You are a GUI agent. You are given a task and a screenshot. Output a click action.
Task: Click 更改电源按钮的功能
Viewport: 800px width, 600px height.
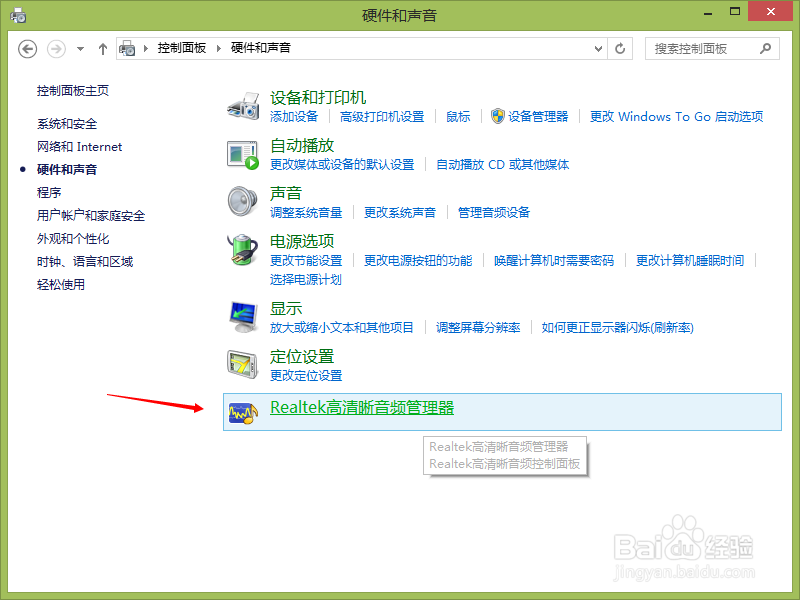pyautogui.click(x=418, y=260)
